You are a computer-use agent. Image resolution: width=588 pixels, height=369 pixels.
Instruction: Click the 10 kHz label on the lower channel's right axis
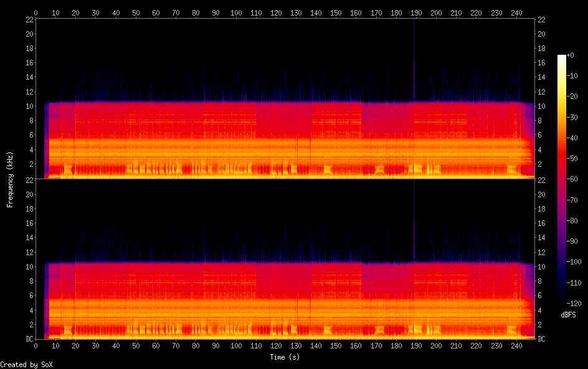[x=543, y=266]
